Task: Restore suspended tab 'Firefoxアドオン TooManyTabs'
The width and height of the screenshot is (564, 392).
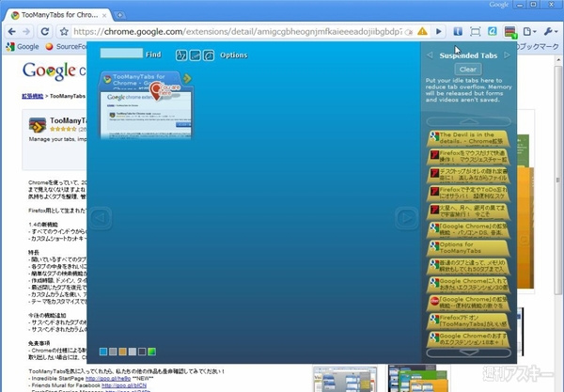Action: click(x=469, y=321)
